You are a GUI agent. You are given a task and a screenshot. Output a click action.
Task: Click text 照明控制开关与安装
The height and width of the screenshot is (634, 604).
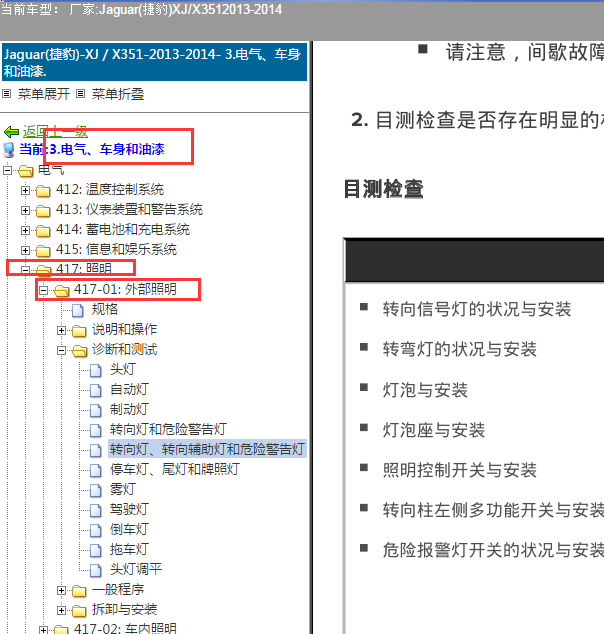point(460,470)
